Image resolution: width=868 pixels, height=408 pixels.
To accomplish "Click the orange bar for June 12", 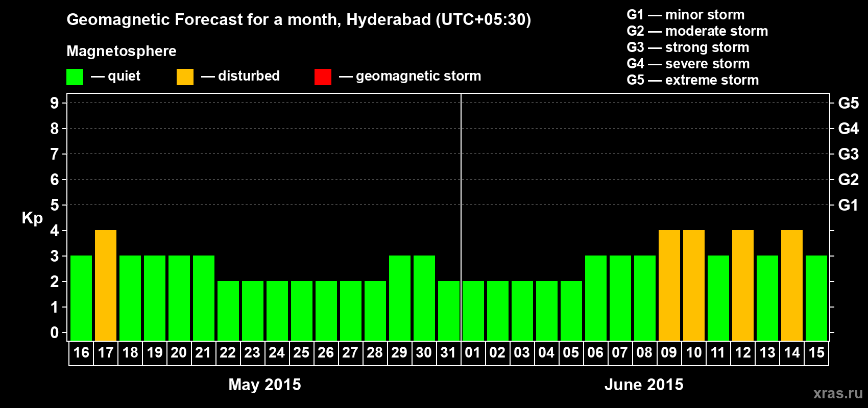I will [x=743, y=285].
